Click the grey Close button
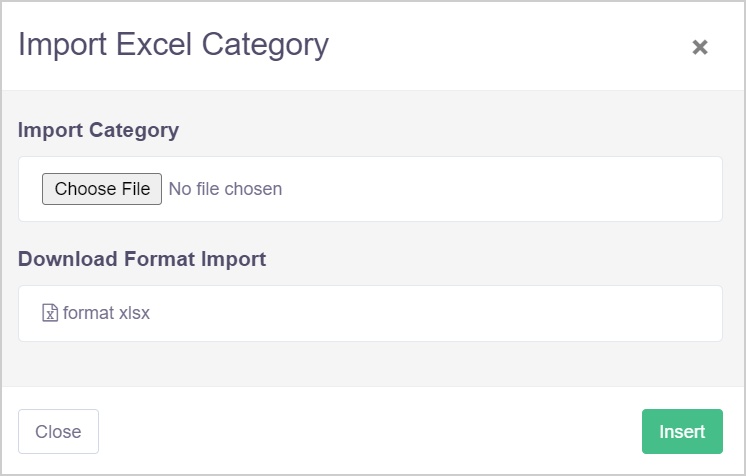 (x=58, y=432)
